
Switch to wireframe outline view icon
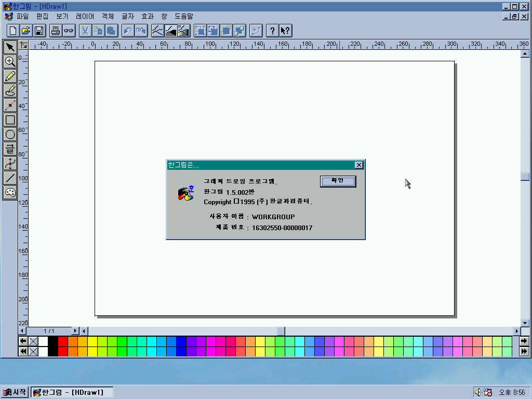157,31
